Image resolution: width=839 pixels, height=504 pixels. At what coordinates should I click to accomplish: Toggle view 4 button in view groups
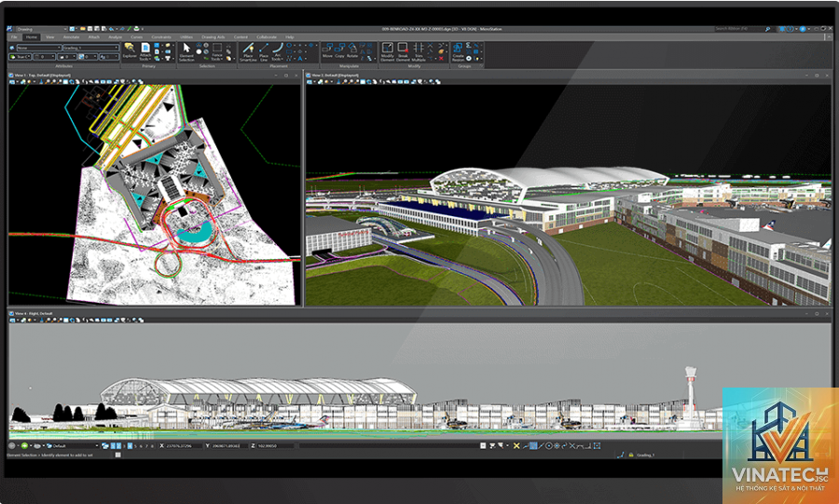[130, 445]
